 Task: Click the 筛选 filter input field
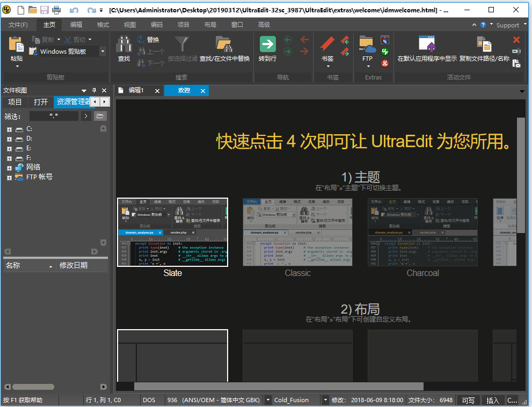[54, 116]
